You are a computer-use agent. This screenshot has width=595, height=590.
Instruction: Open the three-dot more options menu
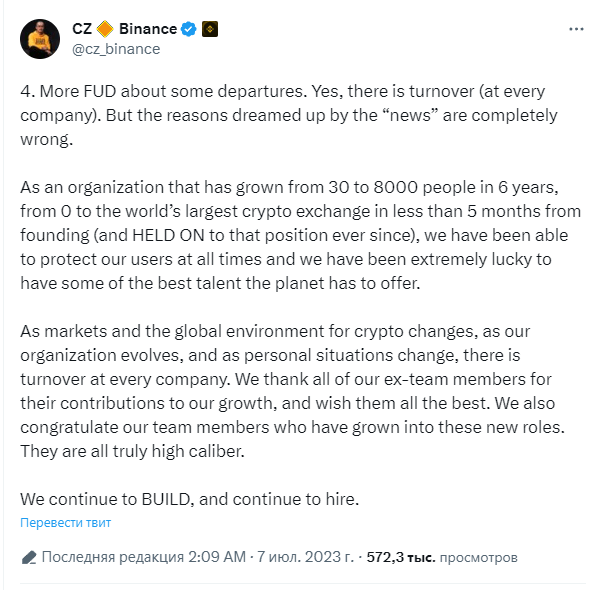click(576, 29)
